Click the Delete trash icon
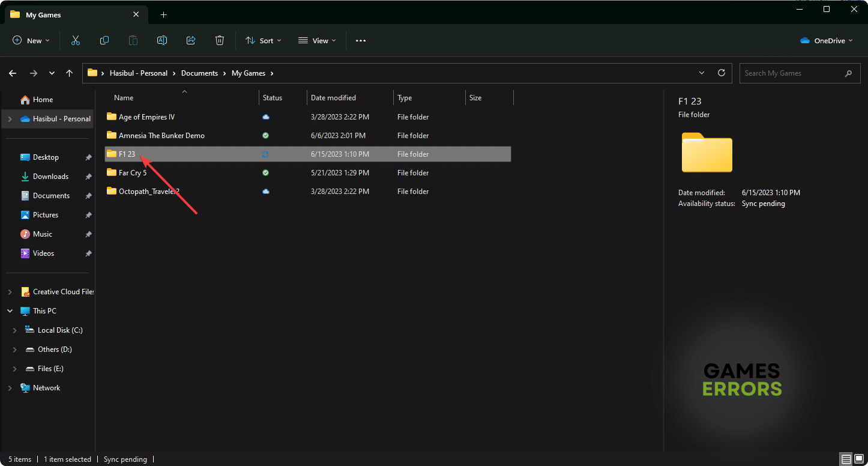This screenshot has width=868, height=466. 220,41
